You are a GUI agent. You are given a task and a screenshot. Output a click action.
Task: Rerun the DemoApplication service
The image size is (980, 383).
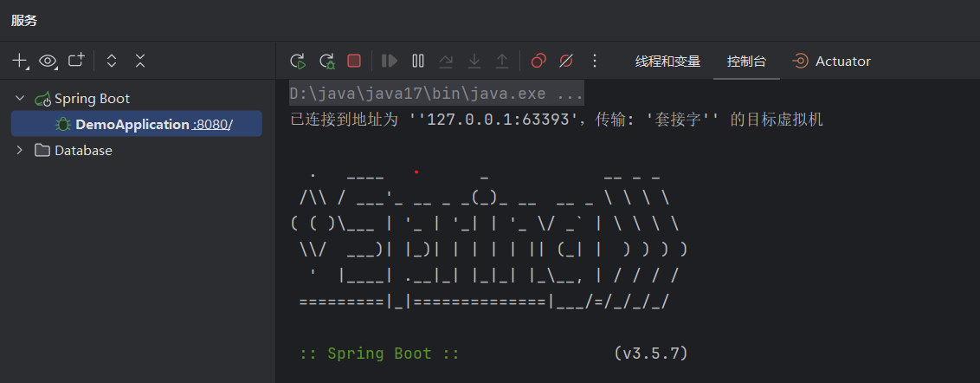298,61
